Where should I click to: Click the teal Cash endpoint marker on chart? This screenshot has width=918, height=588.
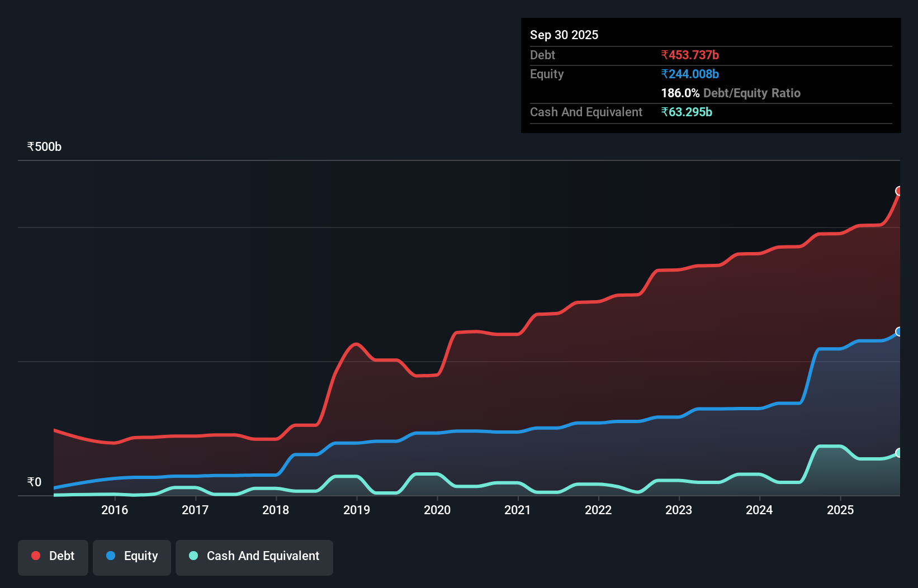point(898,453)
